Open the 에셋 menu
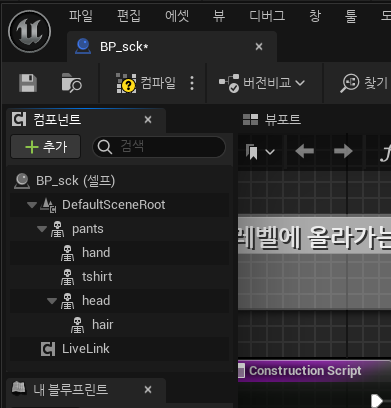Viewport: 391px width, 408px height. [x=177, y=16]
